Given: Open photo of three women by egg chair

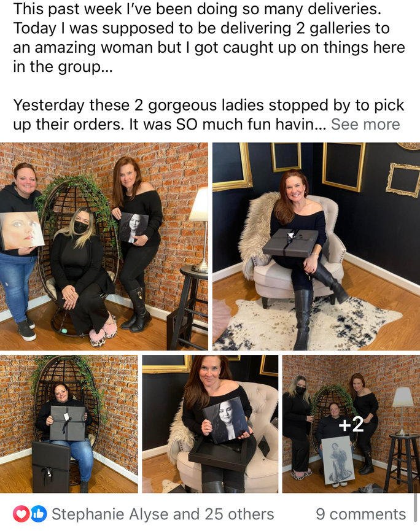Looking at the screenshot, I should pyautogui.click(x=104, y=246).
